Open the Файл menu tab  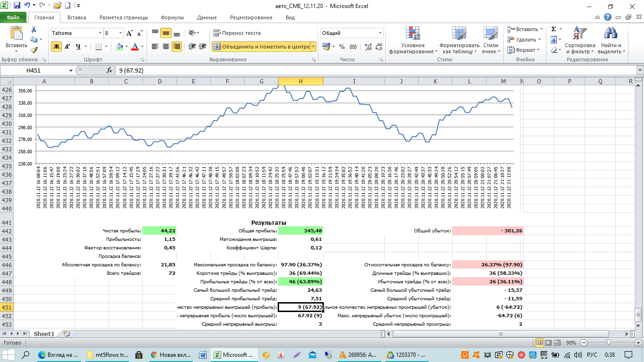click(13, 17)
